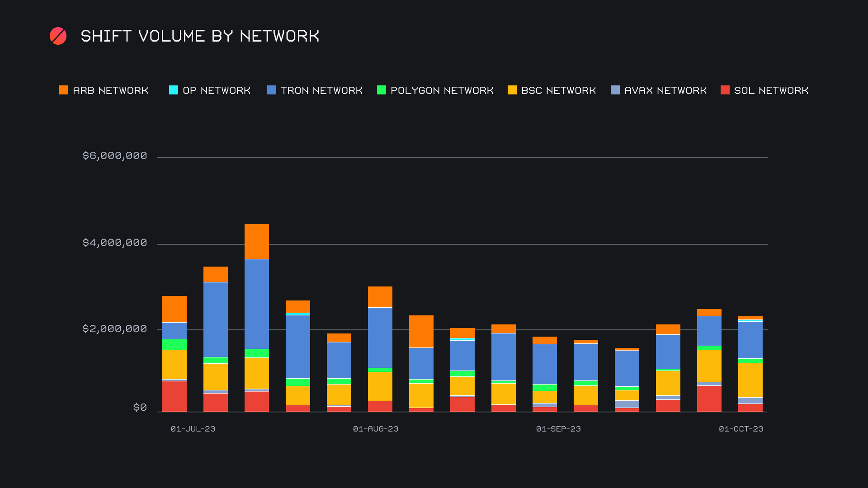Viewport: 868px width, 488px height.
Task: Select the 01-AUG-23 axis label
Action: coord(376,429)
